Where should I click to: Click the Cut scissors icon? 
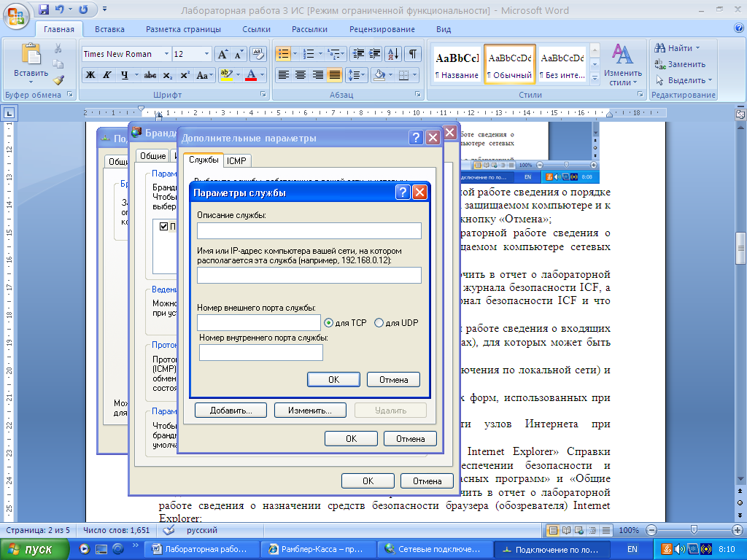(x=58, y=48)
